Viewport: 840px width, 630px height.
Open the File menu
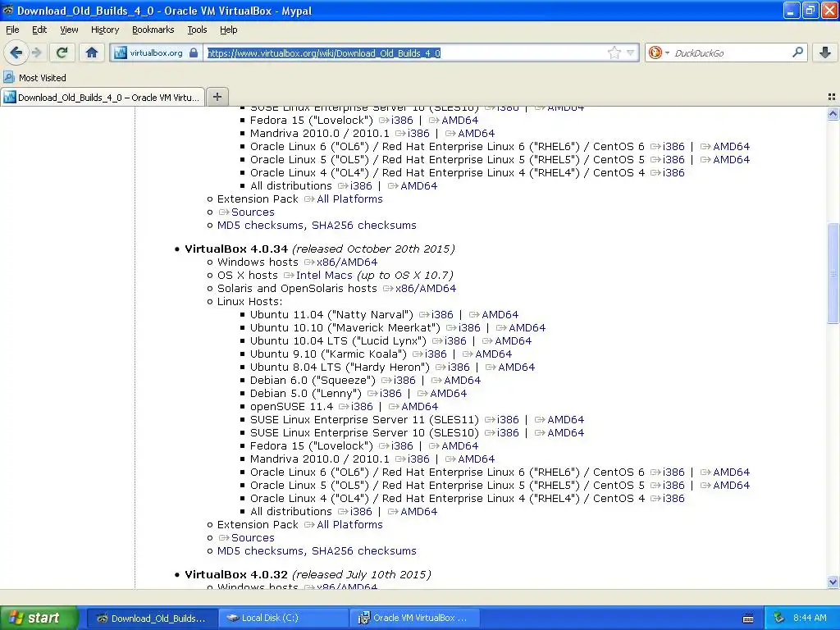point(12,30)
